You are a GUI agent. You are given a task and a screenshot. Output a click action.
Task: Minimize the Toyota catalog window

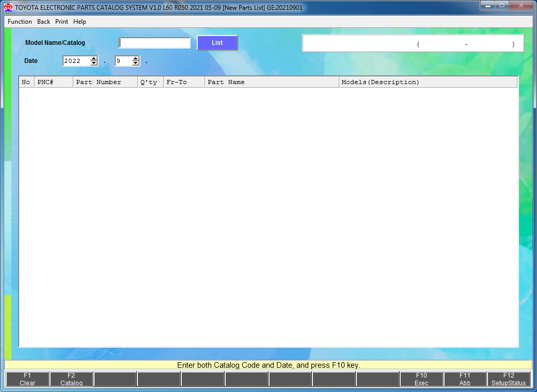tap(488, 6)
